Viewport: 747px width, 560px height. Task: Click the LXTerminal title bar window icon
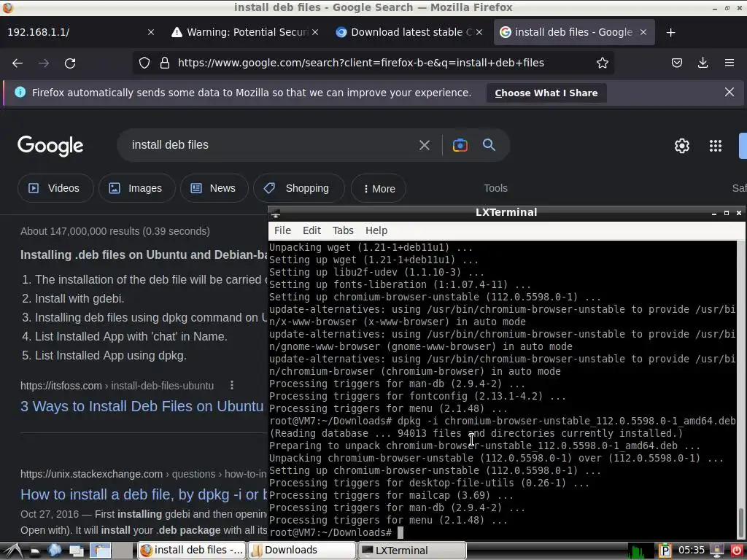tap(275, 213)
